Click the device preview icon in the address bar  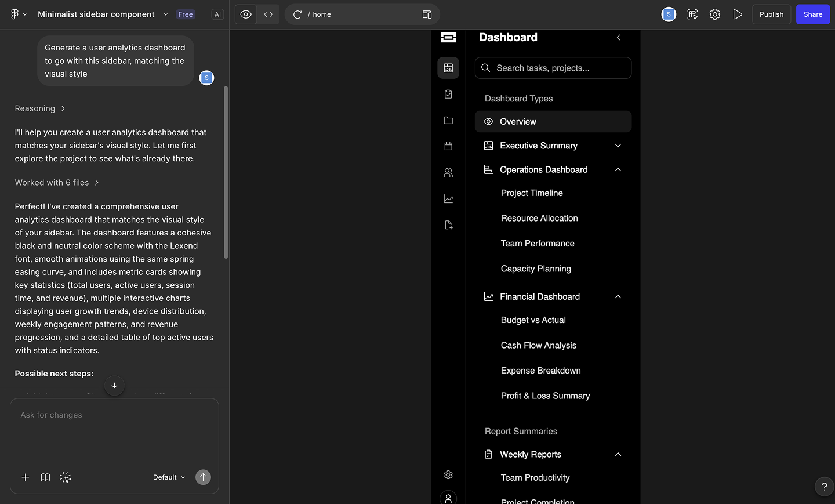pos(427,14)
